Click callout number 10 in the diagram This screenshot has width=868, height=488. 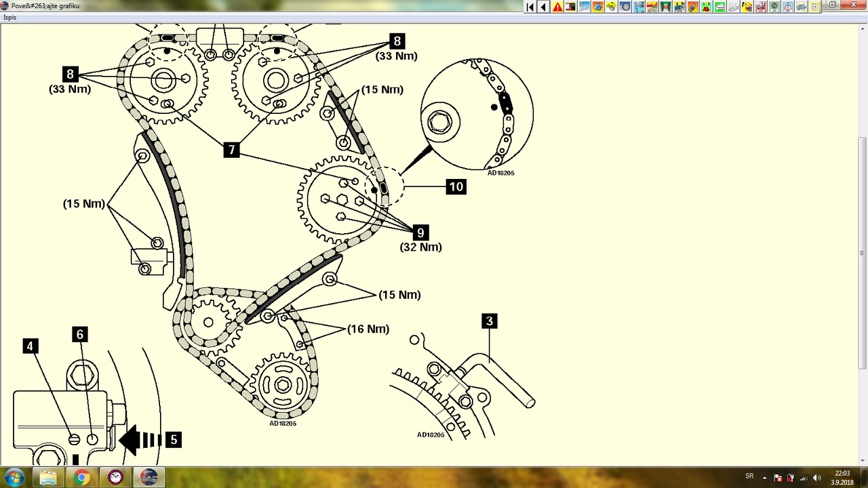tap(456, 186)
